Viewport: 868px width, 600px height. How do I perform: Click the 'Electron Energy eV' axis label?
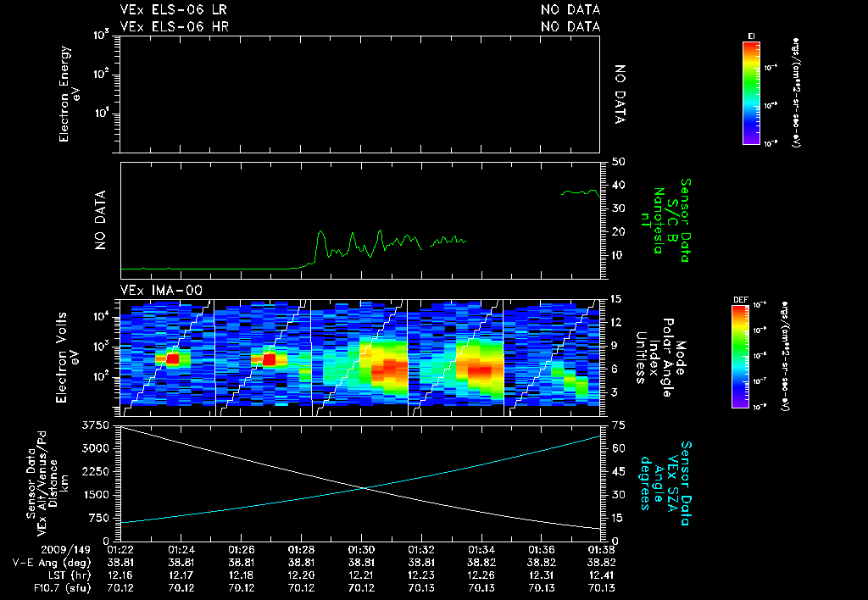[x=70, y=93]
